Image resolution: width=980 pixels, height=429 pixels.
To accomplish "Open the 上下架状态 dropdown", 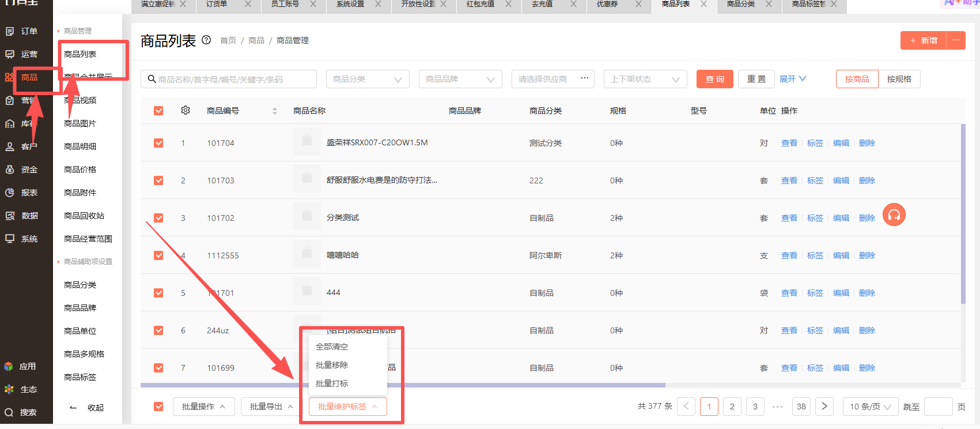I will click(x=645, y=79).
